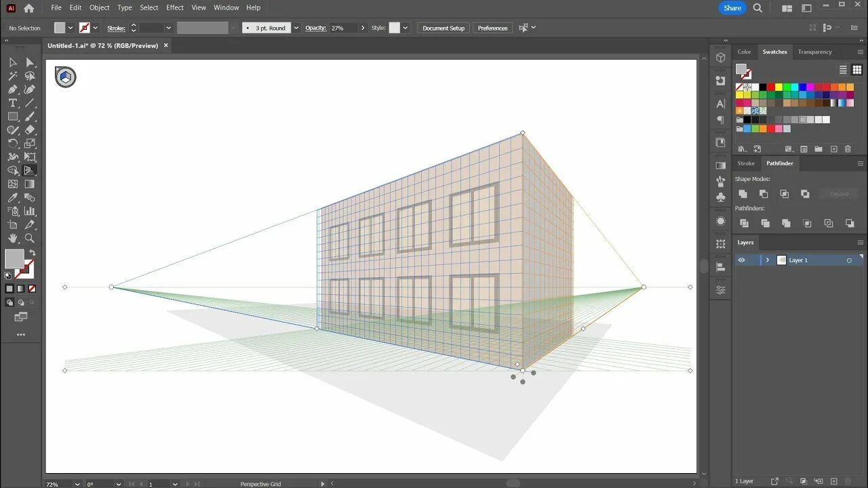
Task: Hide Layer 1 with eye icon
Action: pos(741,260)
